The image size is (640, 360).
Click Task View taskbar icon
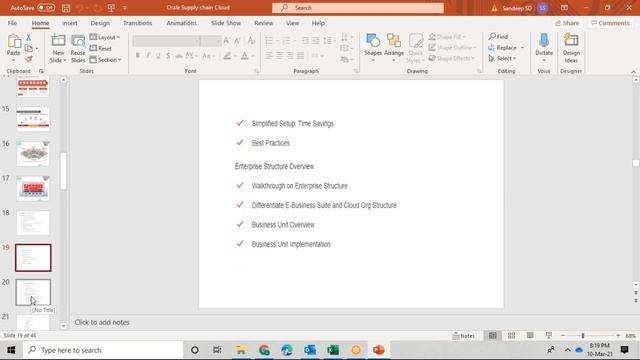[x=217, y=350]
